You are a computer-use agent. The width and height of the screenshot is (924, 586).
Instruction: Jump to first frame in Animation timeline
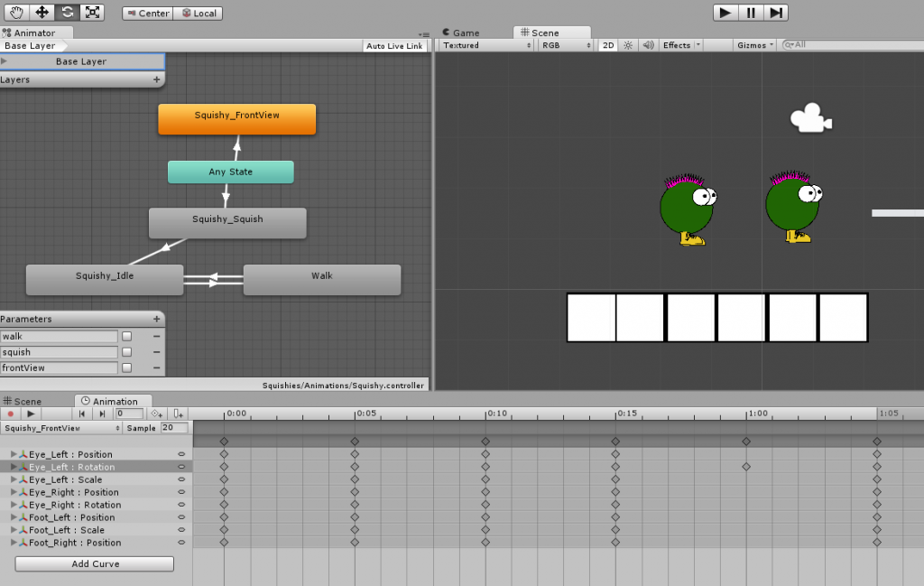pyautogui.click(x=80, y=414)
